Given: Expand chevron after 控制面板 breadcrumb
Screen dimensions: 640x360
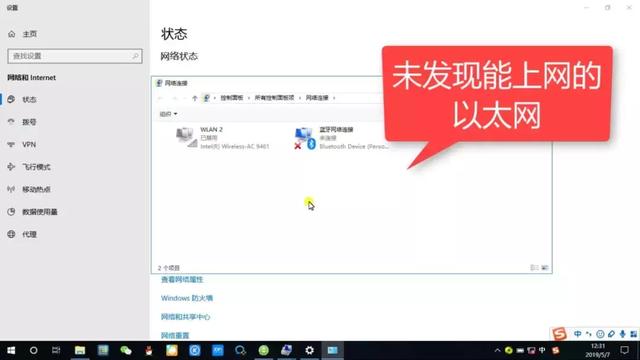Looking at the screenshot, I should tap(249, 98).
